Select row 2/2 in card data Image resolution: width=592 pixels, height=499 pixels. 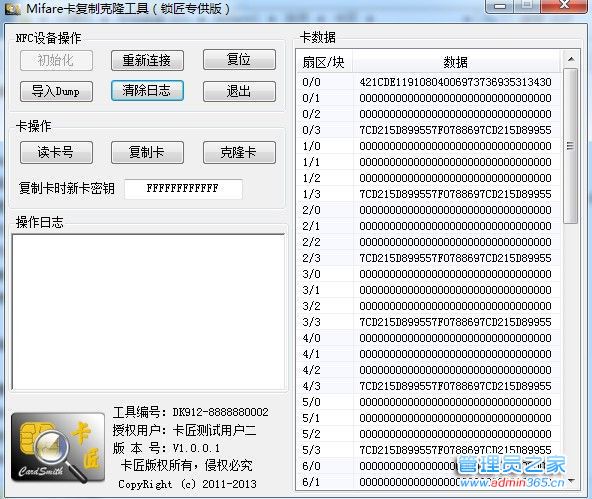pyautogui.click(x=428, y=242)
